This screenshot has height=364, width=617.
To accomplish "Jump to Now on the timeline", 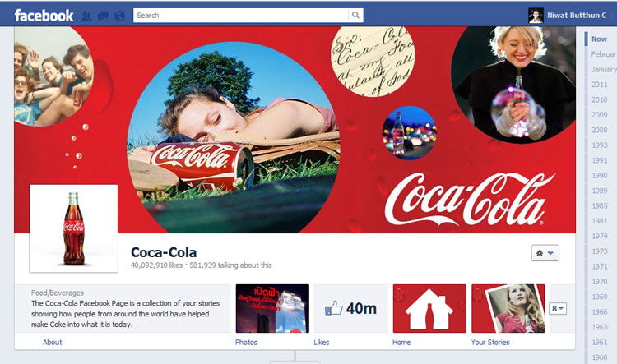I will point(599,39).
